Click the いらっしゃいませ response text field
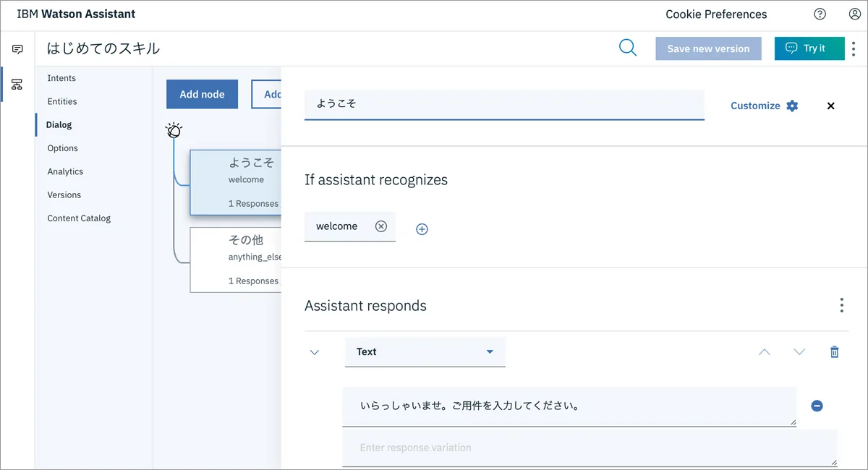The width and height of the screenshot is (868, 470). coord(569,406)
